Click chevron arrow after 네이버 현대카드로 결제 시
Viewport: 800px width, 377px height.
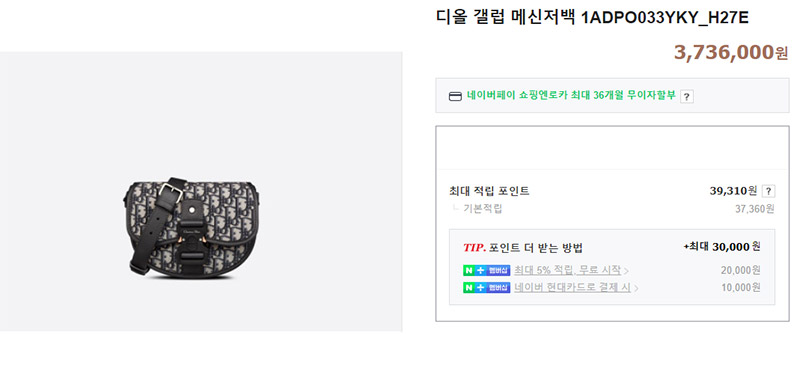pyautogui.click(x=636, y=288)
